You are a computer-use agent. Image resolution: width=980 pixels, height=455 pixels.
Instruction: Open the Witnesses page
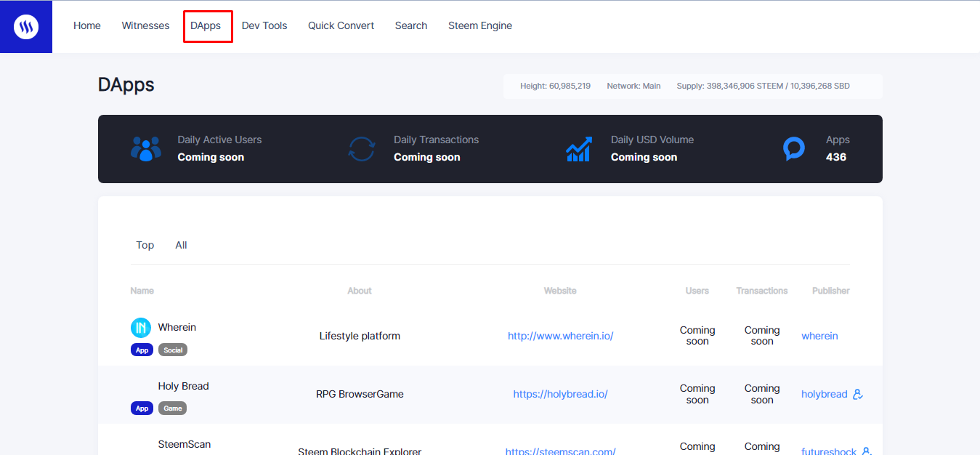(145, 25)
